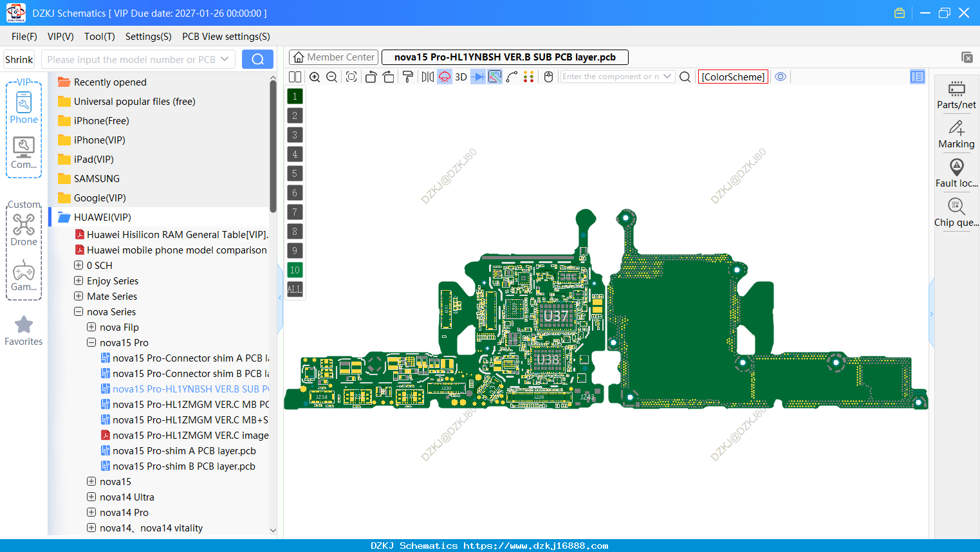Viewport: 980px width, 552px height.
Task: Select the Drone category
Action: (x=24, y=229)
